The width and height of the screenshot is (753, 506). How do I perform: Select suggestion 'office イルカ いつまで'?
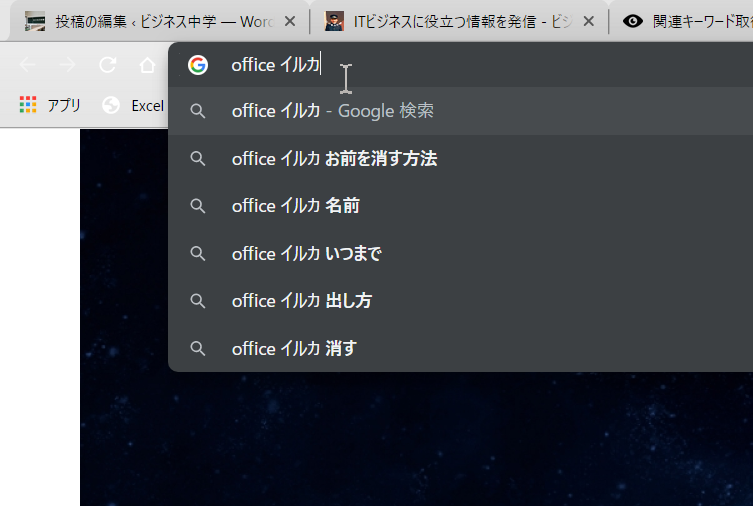tap(461, 253)
